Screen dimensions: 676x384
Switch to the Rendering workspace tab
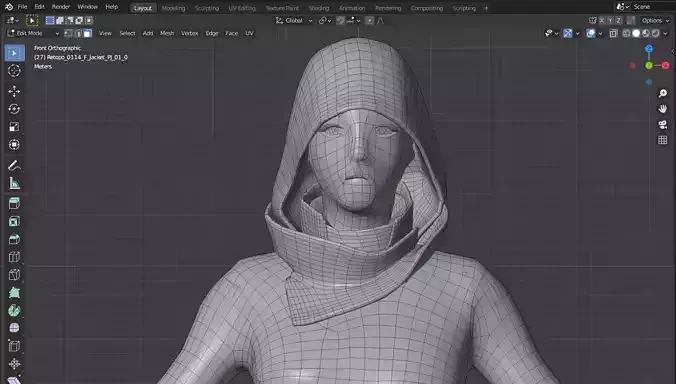point(388,8)
